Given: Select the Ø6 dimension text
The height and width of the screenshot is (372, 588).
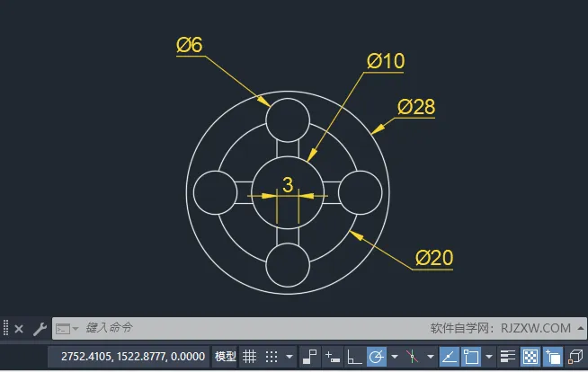Looking at the screenshot, I should (x=190, y=45).
